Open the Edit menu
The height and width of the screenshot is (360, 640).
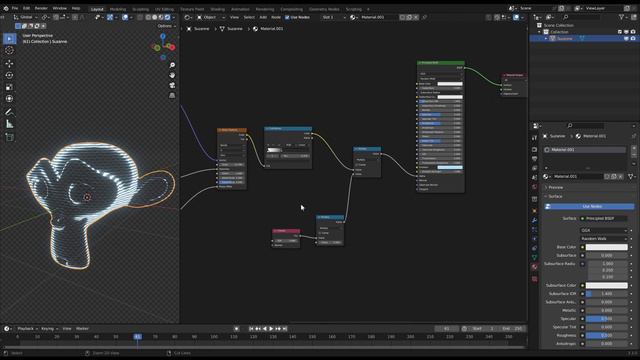[27, 8]
